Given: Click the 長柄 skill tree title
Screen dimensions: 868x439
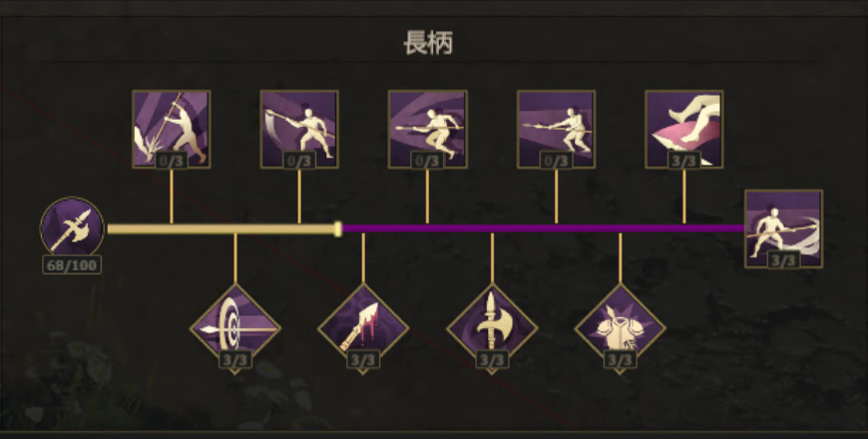Looking at the screenshot, I should (428, 43).
